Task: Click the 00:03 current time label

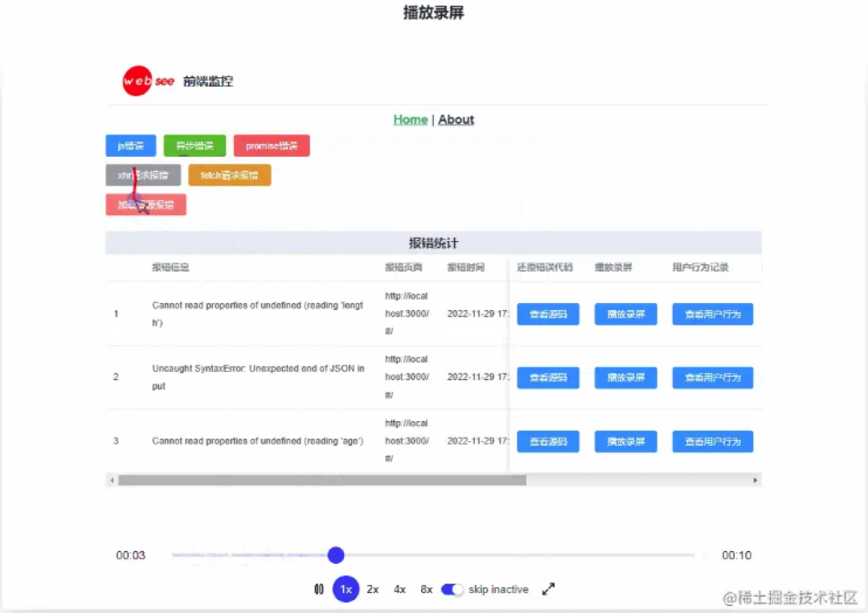Action: [x=131, y=555]
